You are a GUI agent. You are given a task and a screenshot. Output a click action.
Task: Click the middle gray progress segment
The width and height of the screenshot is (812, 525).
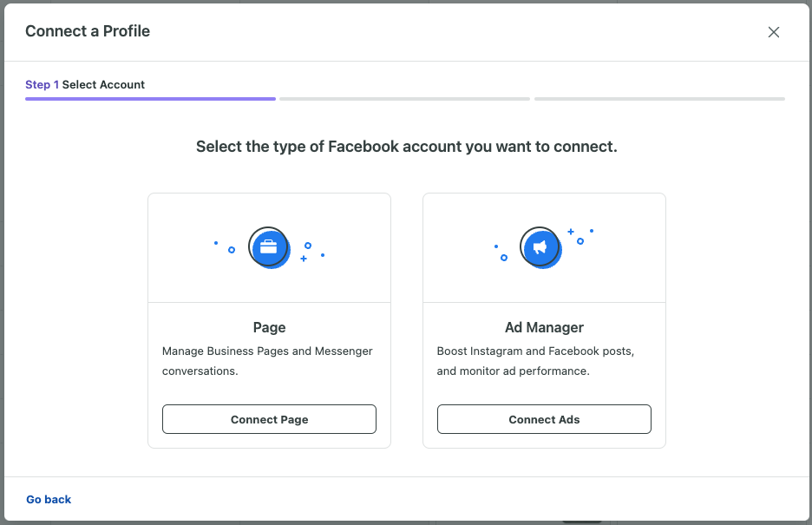click(x=404, y=99)
